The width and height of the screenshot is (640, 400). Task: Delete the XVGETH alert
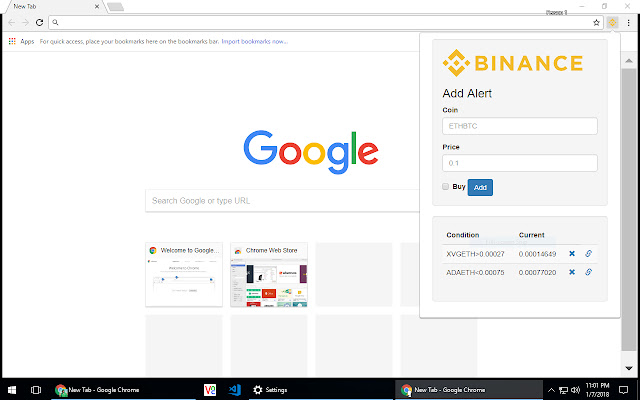coord(572,253)
